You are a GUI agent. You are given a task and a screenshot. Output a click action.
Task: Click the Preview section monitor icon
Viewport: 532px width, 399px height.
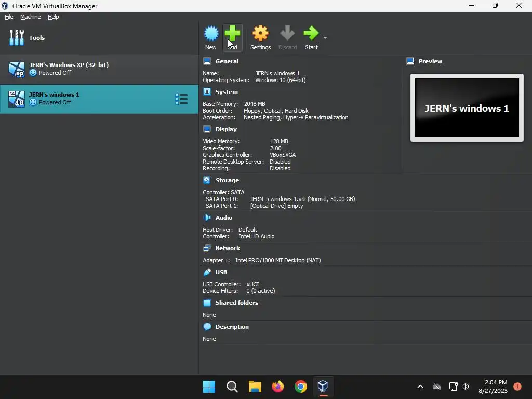tap(410, 61)
